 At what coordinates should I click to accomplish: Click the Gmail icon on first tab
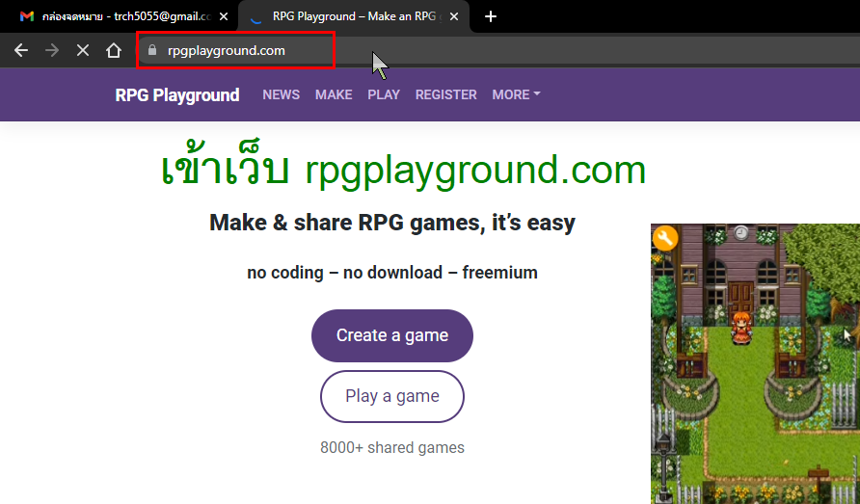(27, 16)
